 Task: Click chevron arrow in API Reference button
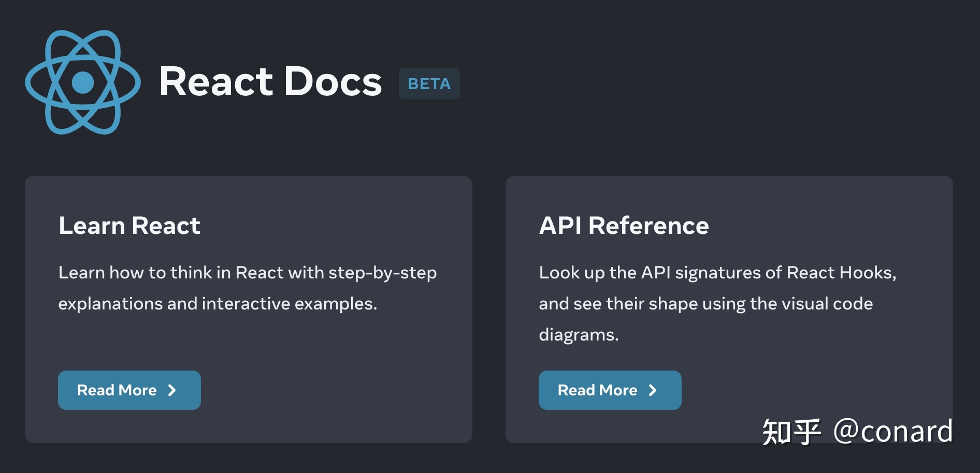pyautogui.click(x=653, y=390)
